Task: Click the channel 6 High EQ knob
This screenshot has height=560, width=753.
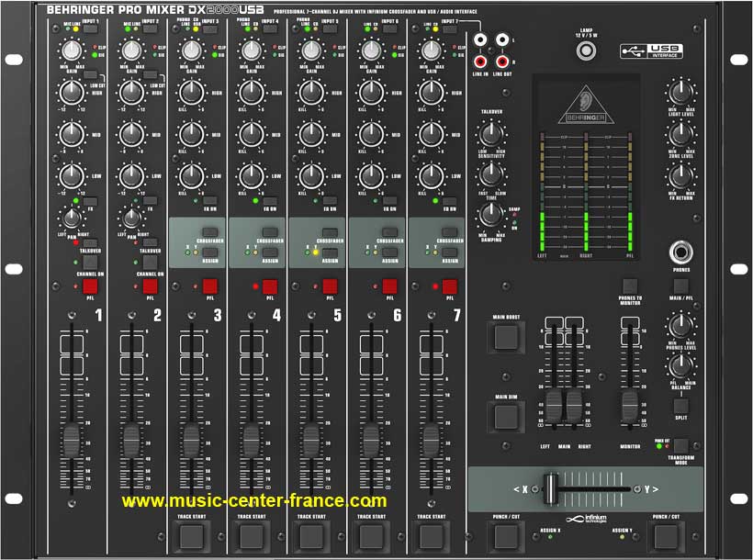Action: pos(371,92)
